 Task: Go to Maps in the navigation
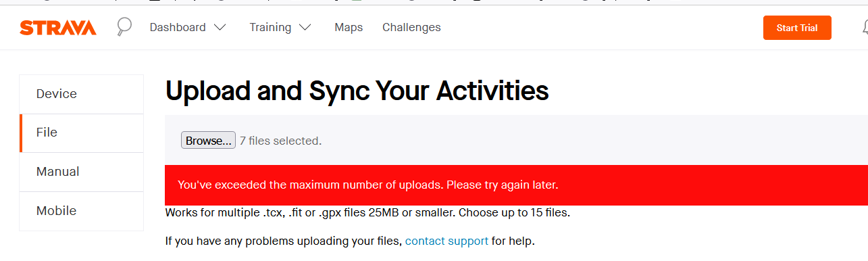(349, 28)
